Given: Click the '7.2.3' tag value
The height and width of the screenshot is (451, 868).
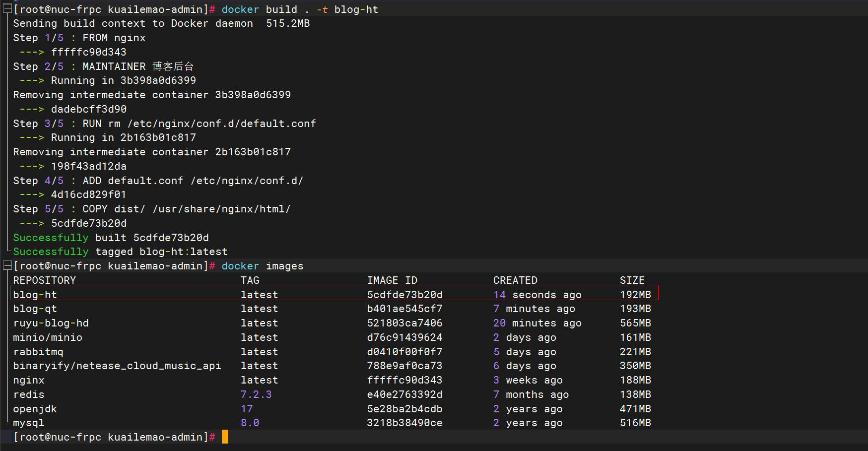Looking at the screenshot, I should click(x=256, y=394).
